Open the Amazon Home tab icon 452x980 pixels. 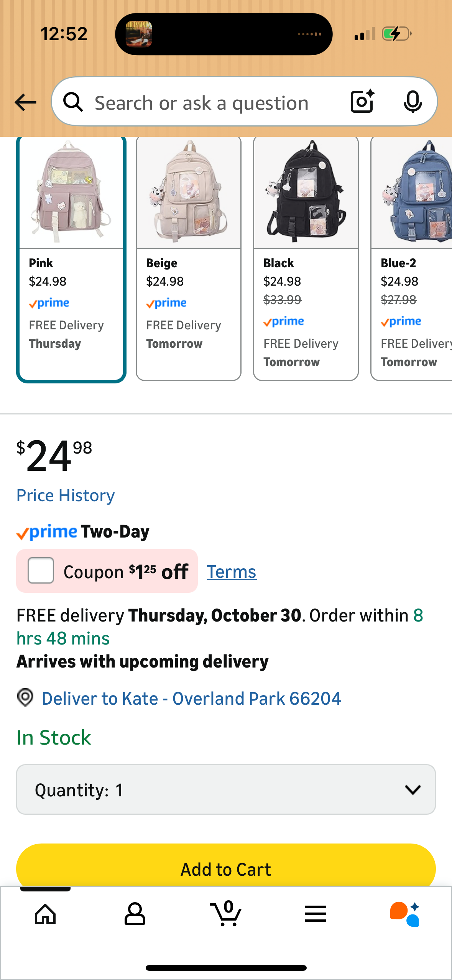tap(45, 914)
